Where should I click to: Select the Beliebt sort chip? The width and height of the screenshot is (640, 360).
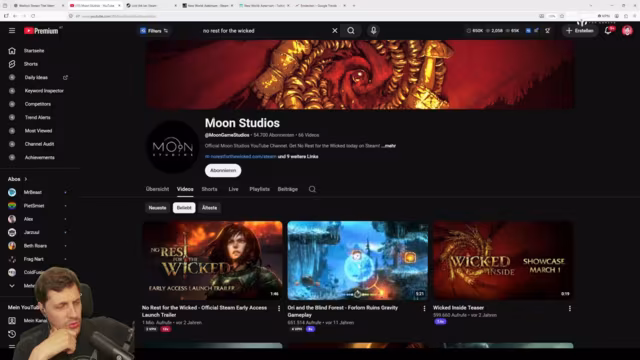(184, 208)
